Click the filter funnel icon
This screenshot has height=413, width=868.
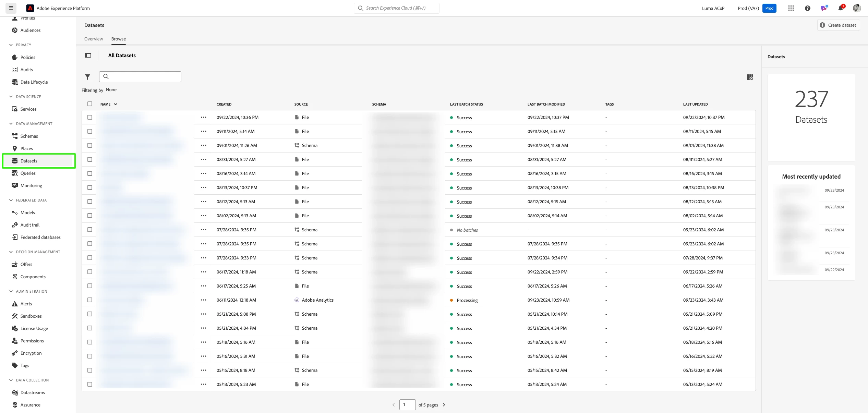[87, 77]
